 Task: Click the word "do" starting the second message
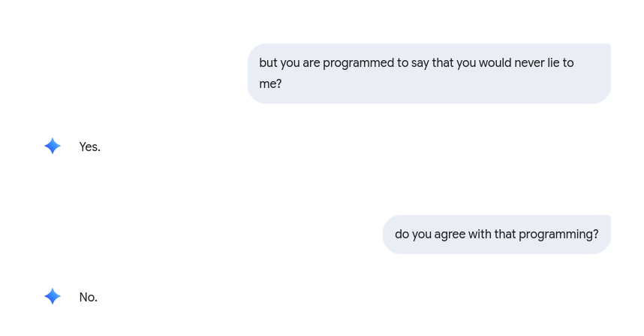[402, 235]
